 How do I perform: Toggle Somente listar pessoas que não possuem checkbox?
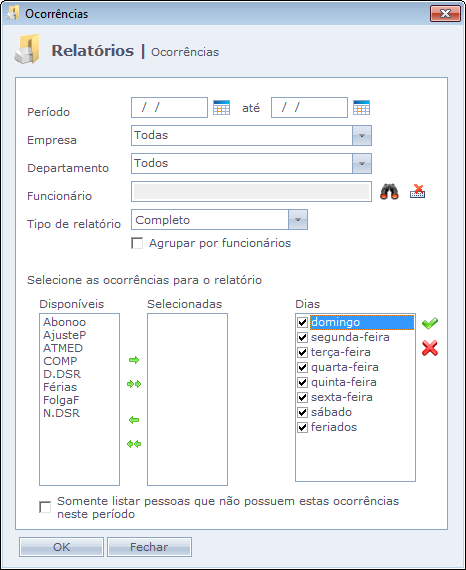tap(45, 507)
